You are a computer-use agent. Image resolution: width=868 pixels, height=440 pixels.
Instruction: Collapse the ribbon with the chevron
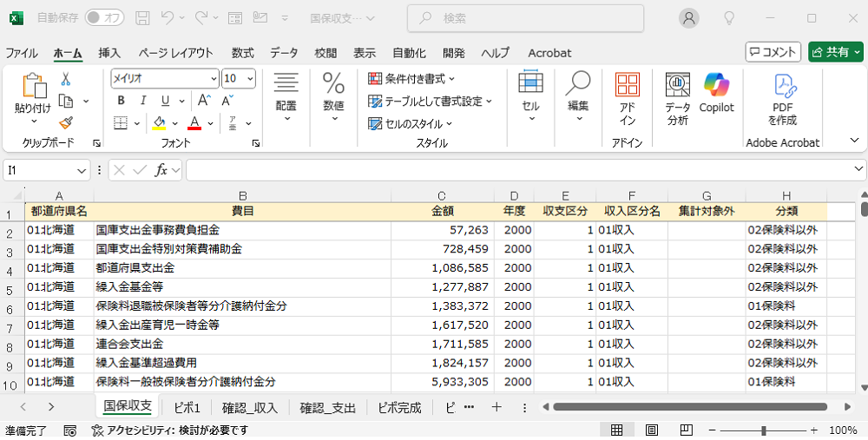[x=855, y=140]
